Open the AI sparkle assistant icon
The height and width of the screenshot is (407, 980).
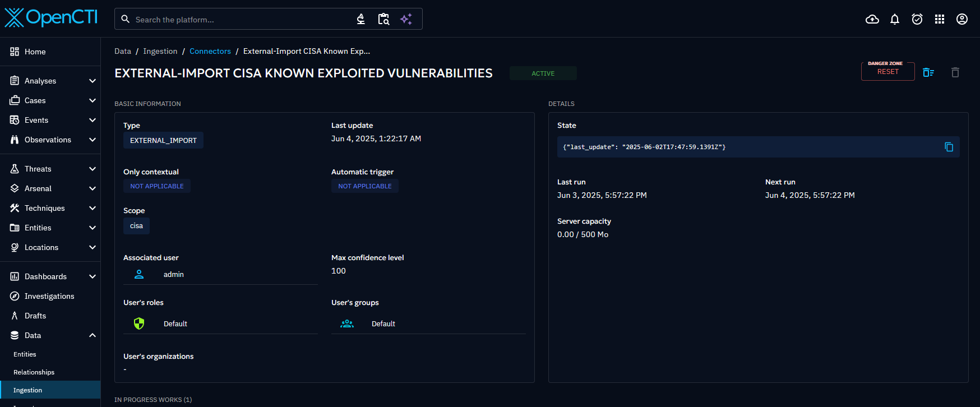pos(406,19)
